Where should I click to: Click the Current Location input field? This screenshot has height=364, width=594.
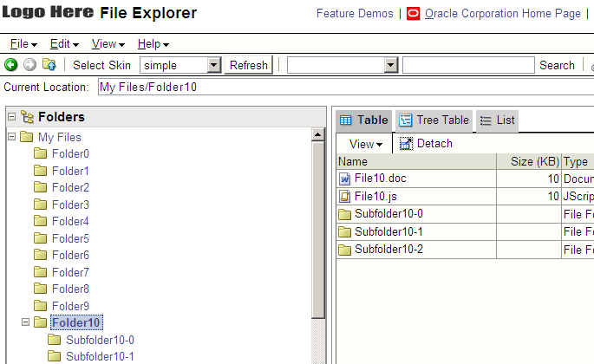click(x=345, y=88)
